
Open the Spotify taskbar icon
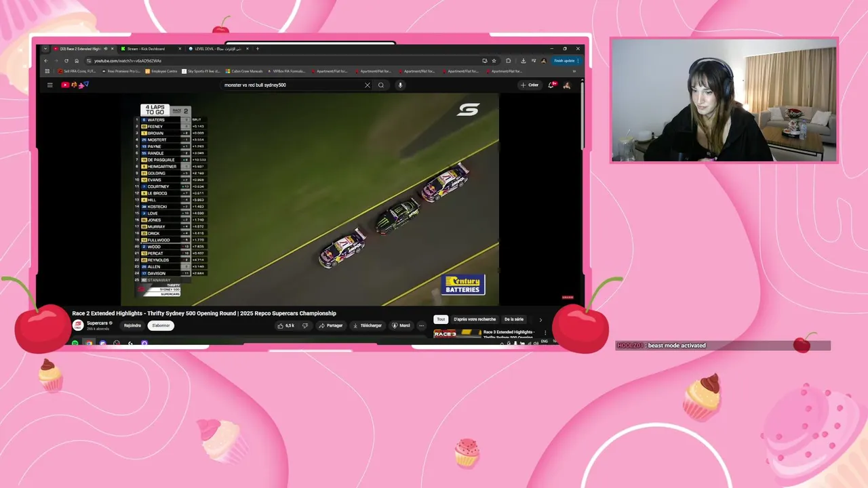[x=75, y=343]
